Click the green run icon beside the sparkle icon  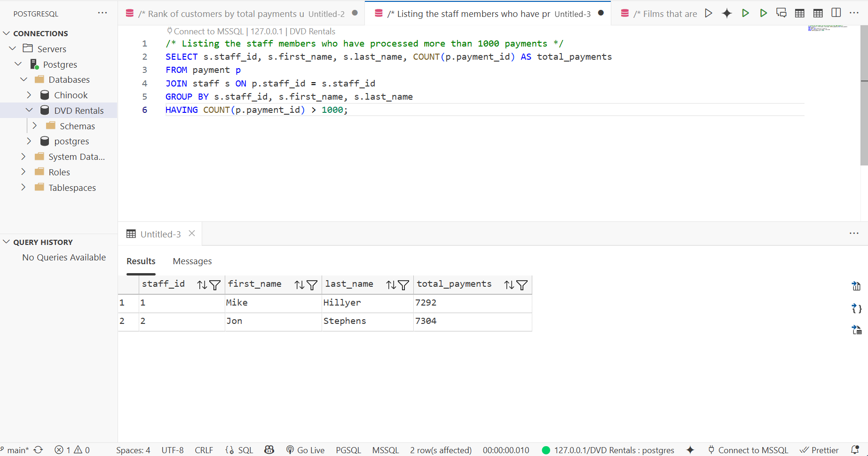pyautogui.click(x=745, y=13)
